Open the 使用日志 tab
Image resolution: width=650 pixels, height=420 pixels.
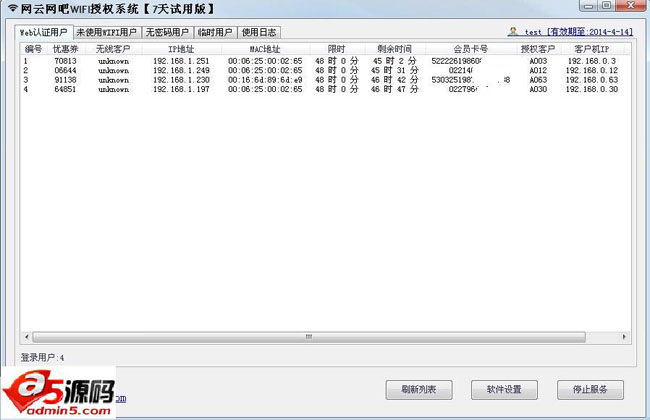point(259,32)
